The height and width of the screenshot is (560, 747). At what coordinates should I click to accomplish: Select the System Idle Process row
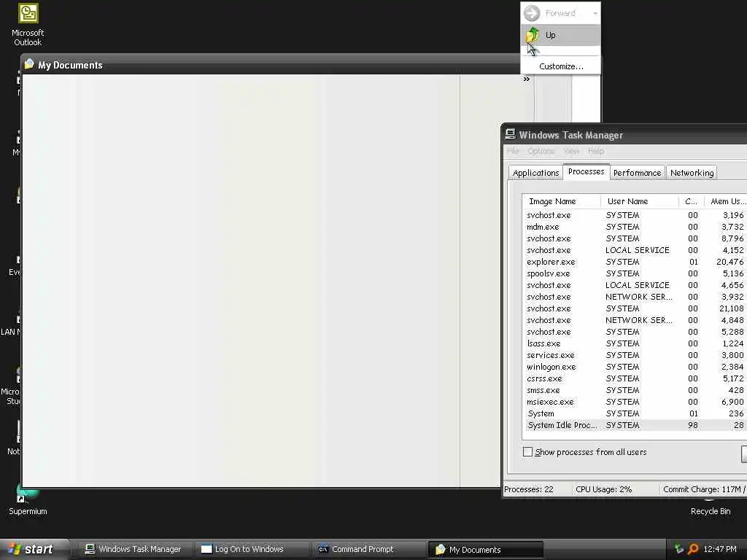point(635,425)
